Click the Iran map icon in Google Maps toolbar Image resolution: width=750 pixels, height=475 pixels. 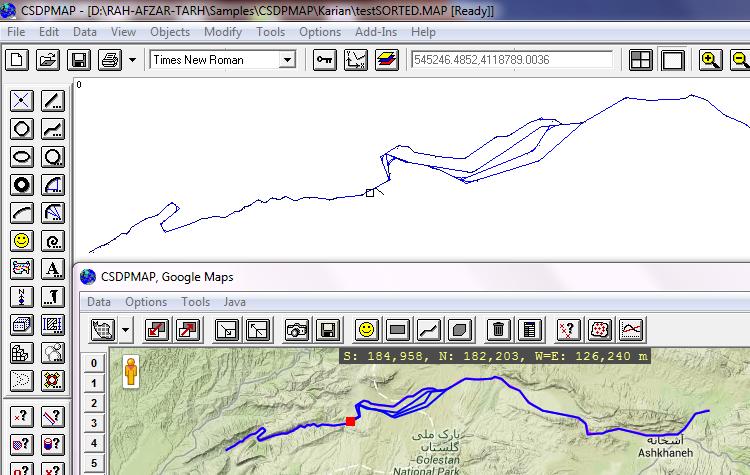(x=102, y=330)
